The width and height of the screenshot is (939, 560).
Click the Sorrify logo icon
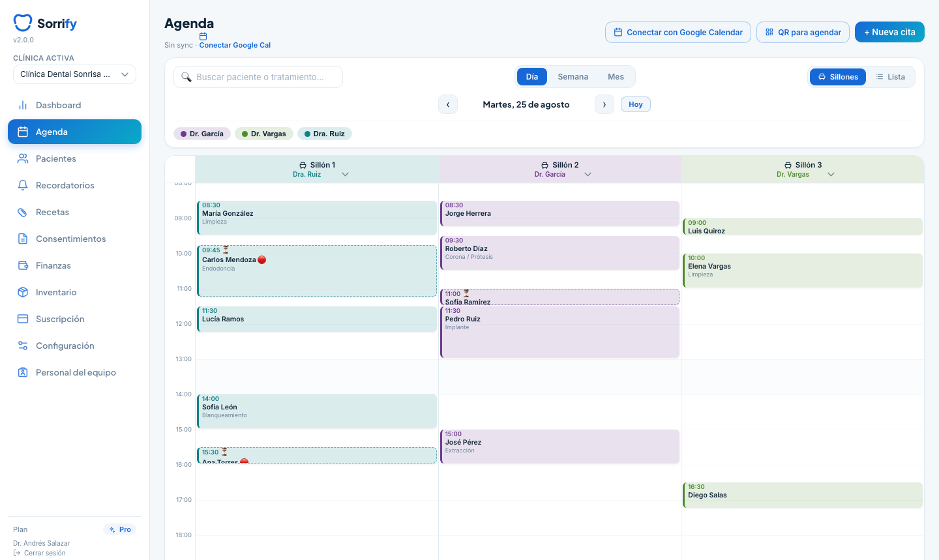(x=23, y=23)
